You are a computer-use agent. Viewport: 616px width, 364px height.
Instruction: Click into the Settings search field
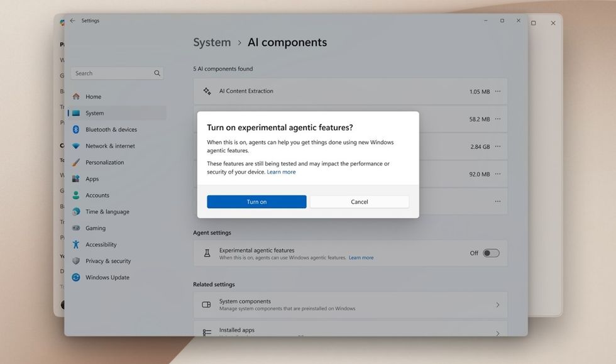[x=112, y=74]
